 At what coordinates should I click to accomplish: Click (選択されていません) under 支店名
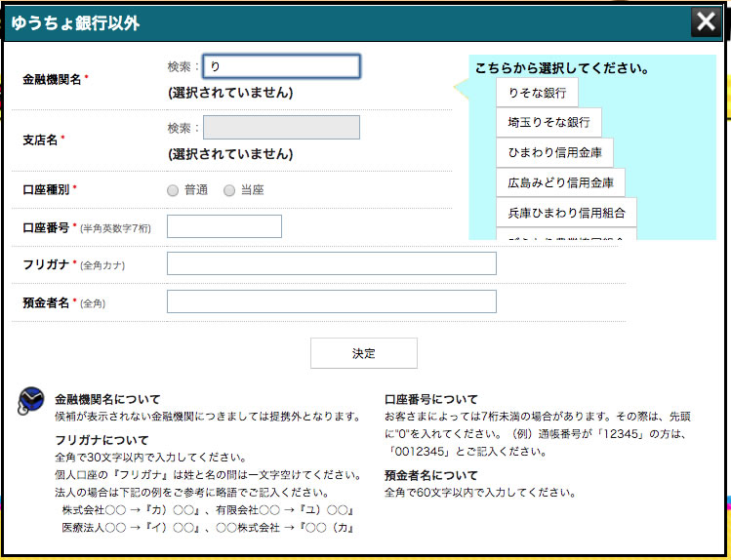[x=230, y=154]
